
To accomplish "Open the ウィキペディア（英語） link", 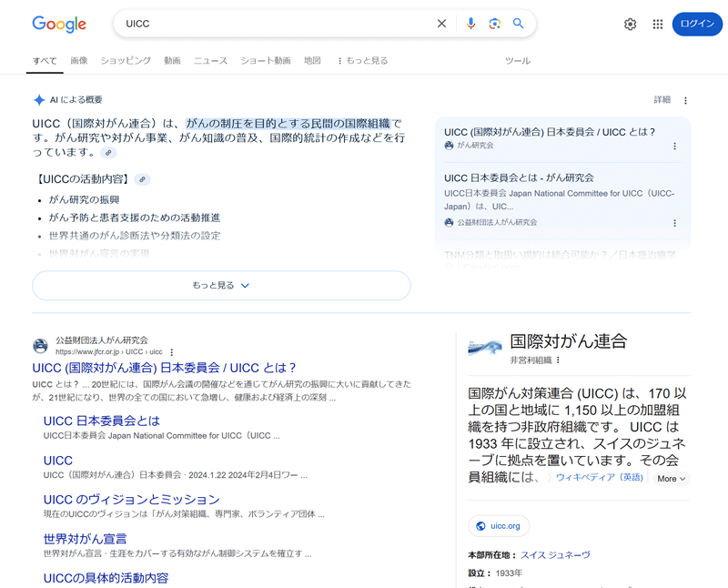I will point(600,477).
